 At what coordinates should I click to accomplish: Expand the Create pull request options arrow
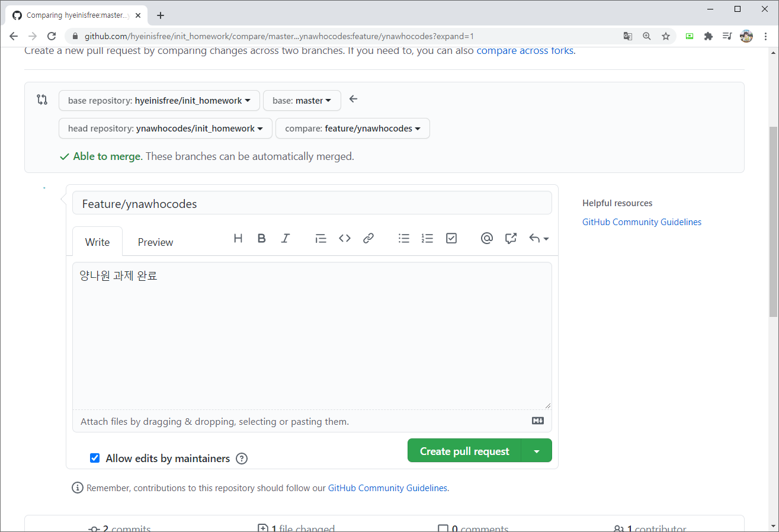537,451
